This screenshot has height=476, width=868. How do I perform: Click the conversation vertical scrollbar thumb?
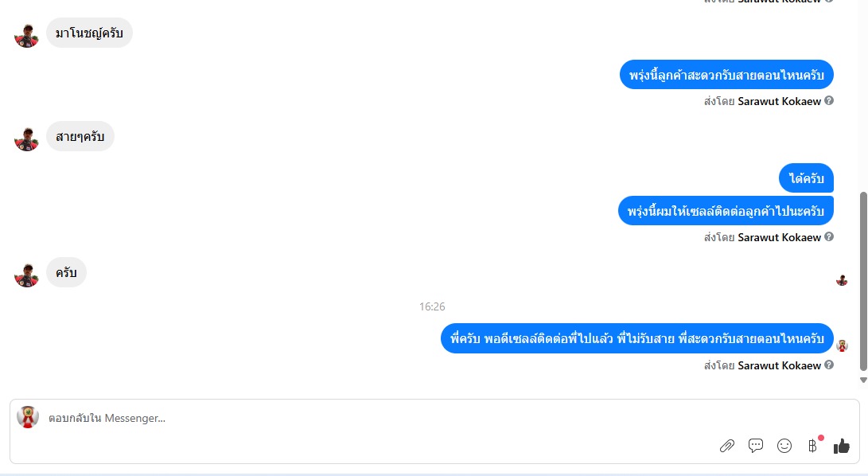click(x=863, y=281)
